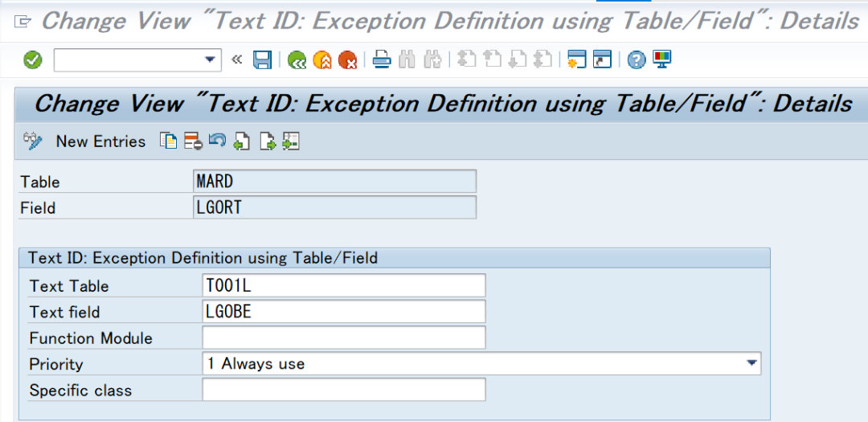
Task: Save with the floppy disk icon
Action: coord(262,59)
